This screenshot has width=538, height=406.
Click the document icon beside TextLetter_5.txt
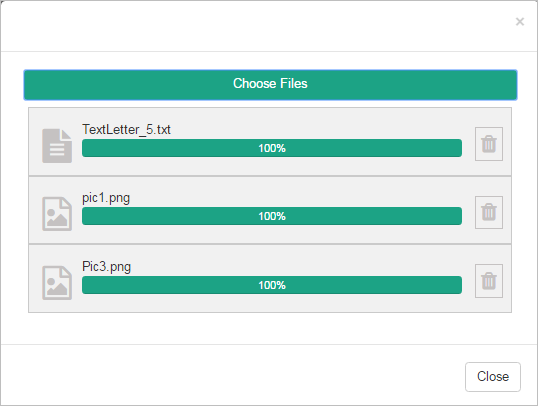pyautogui.click(x=57, y=146)
